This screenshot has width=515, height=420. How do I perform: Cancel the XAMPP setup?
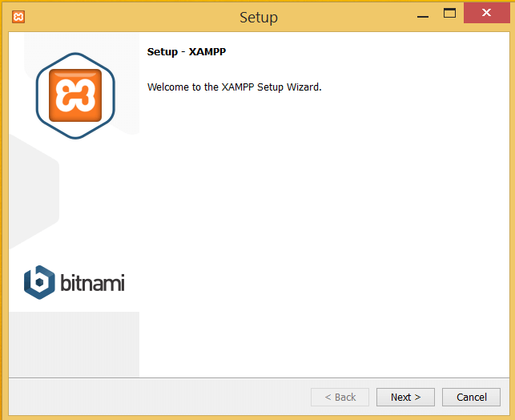[471, 397]
